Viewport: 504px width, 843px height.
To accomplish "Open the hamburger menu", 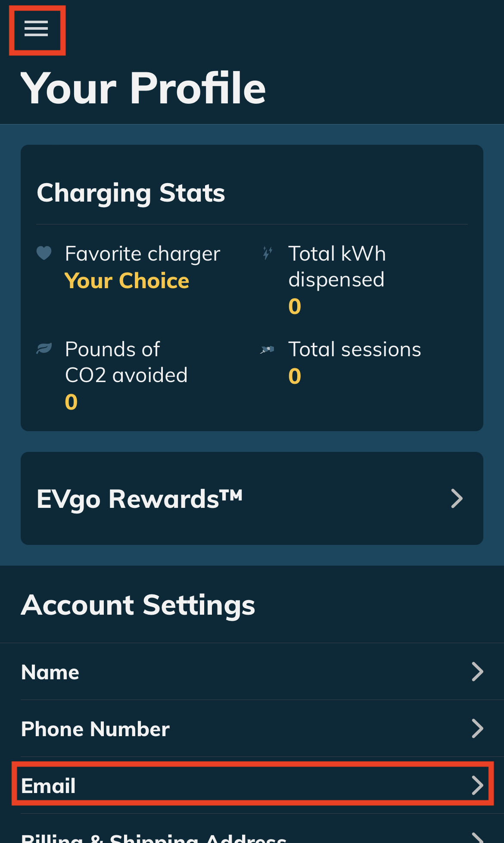I will [36, 29].
